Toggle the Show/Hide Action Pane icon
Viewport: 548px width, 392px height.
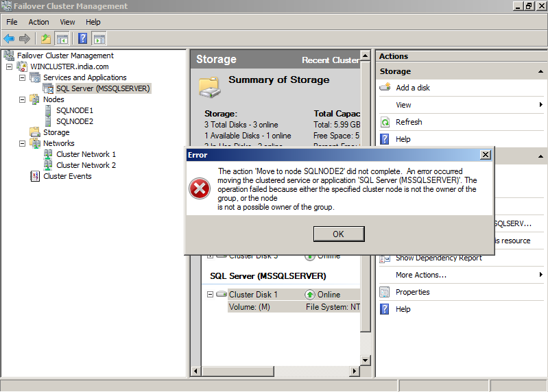click(x=99, y=38)
